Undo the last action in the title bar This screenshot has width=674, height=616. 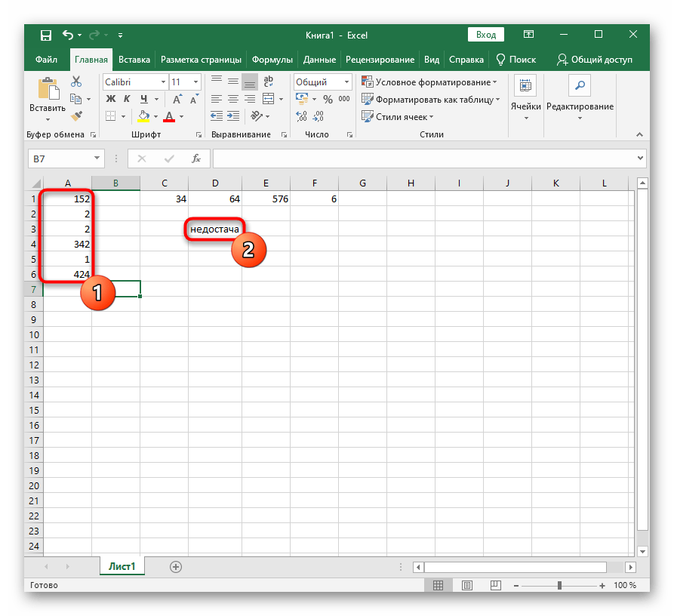(x=68, y=35)
